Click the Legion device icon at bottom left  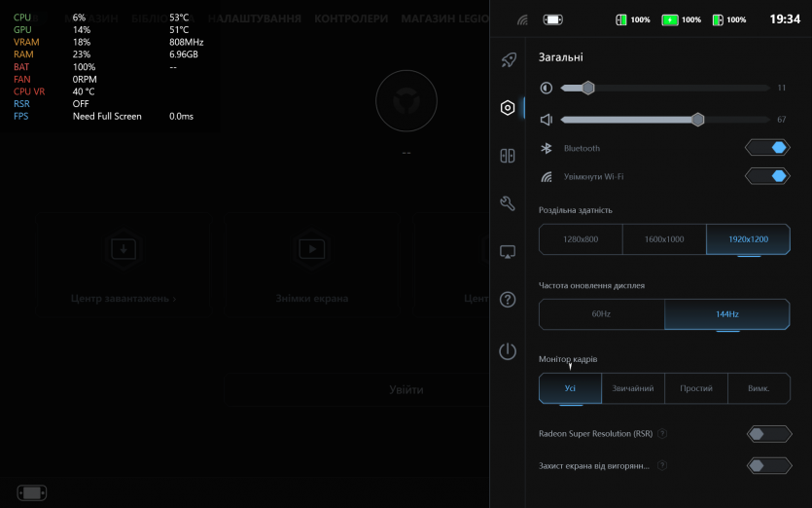click(x=32, y=492)
